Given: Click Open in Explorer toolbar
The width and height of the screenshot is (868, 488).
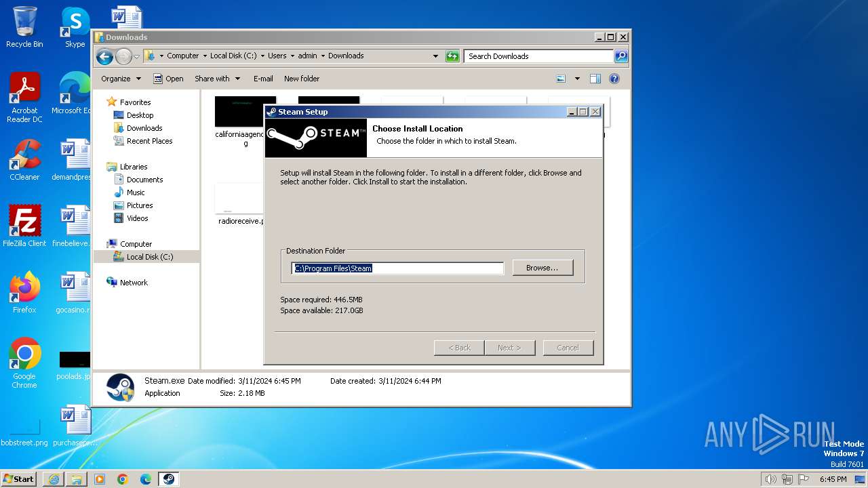Looking at the screenshot, I should [168, 79].
